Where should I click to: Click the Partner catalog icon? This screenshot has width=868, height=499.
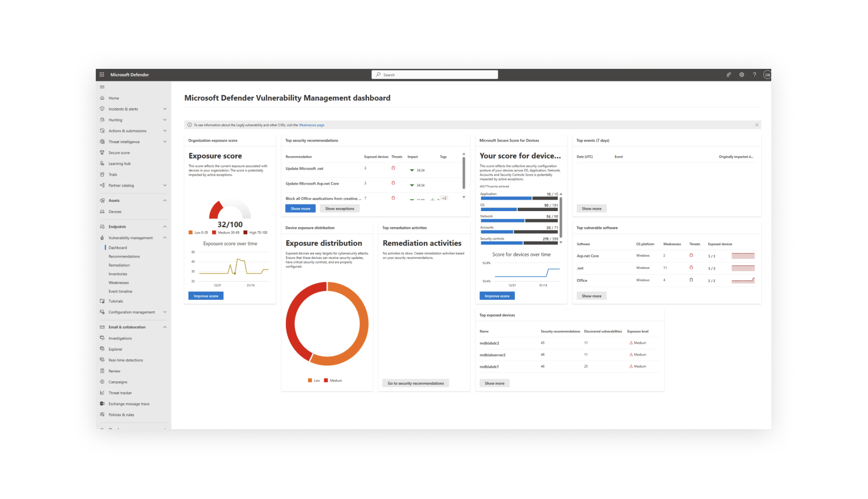coord(102,186)
